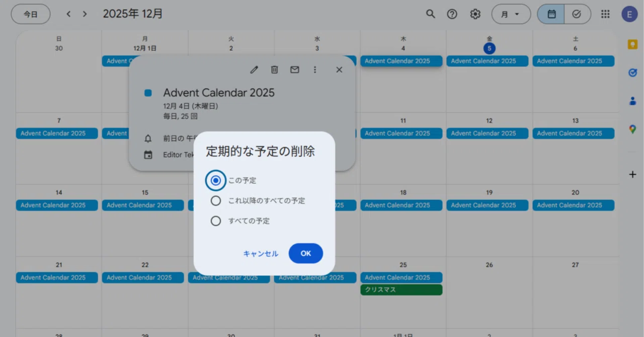Click the Advent Calendar 2025 popup title
644x337 pixels.
coord(219,93)
